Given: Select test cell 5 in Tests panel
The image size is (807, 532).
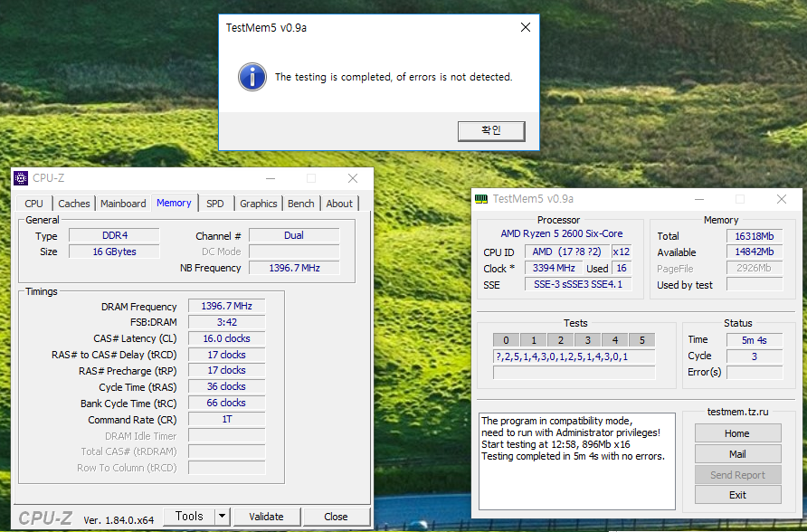Looking at the screenshot, I should (x=641, y=339).
